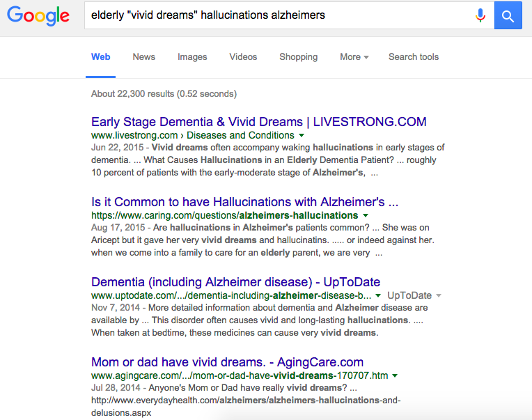Open Mom or dad have vivid dreams link
532x420 pixels.
coord(227,362)
